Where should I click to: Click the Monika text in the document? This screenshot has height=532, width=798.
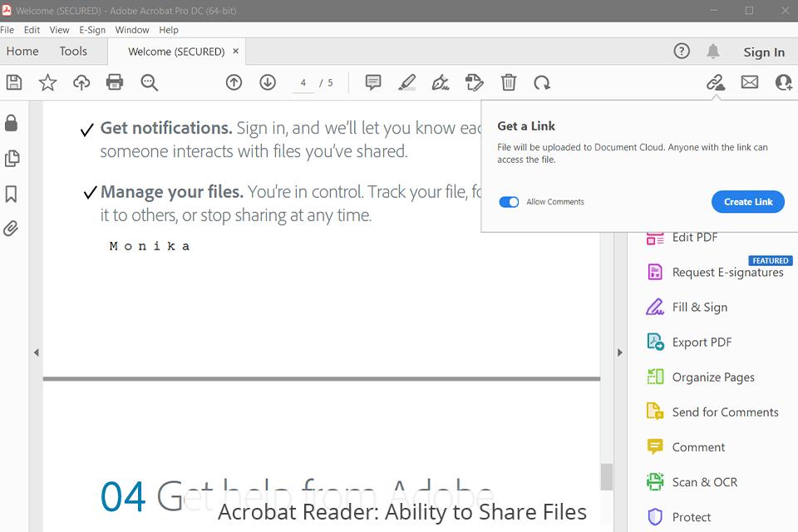(150, 246)
